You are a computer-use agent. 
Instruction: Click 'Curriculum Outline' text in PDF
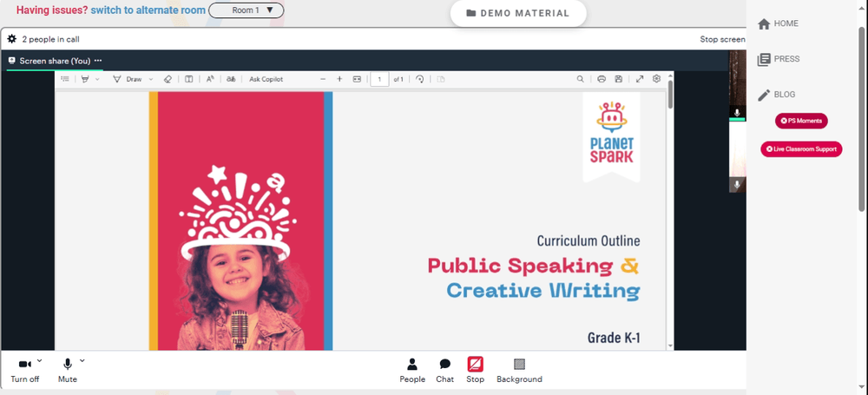point(589,241)
